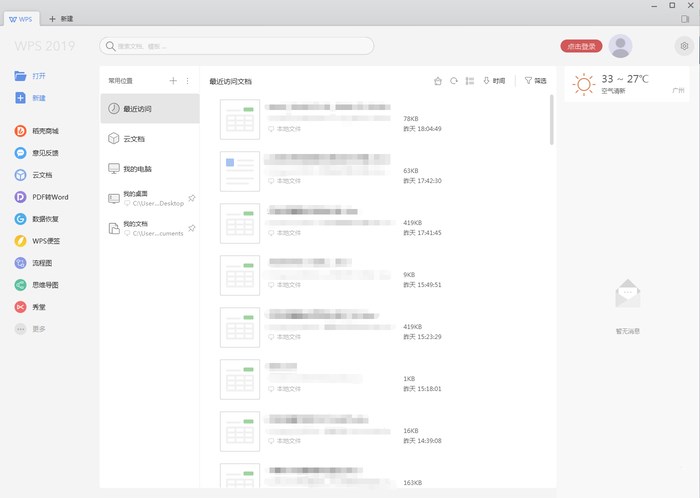Unpin 我的桌面 using its pin icon
This screenshot has width=700, height=498.
192,198
